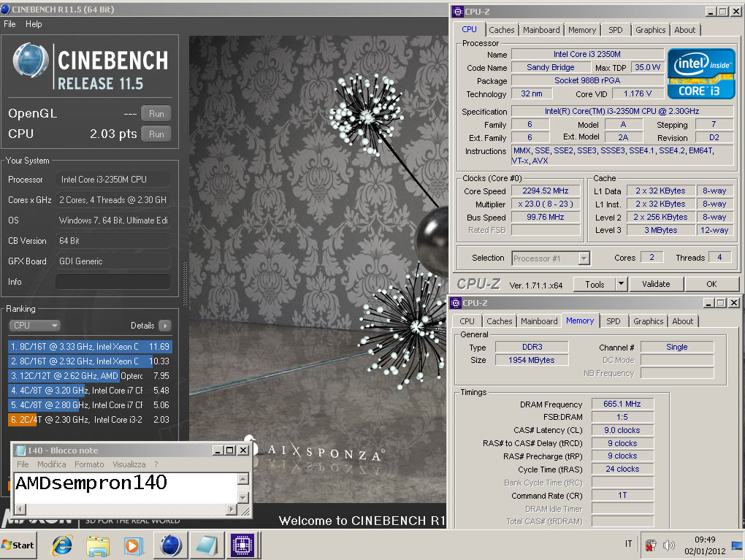Switch to Caches tab in lower CPU-Z

point(500,321)
